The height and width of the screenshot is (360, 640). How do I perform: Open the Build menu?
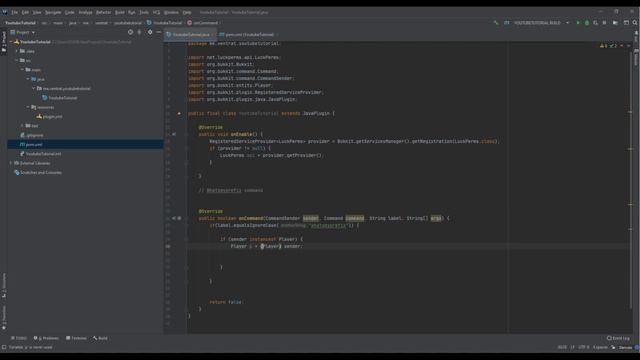120,12
